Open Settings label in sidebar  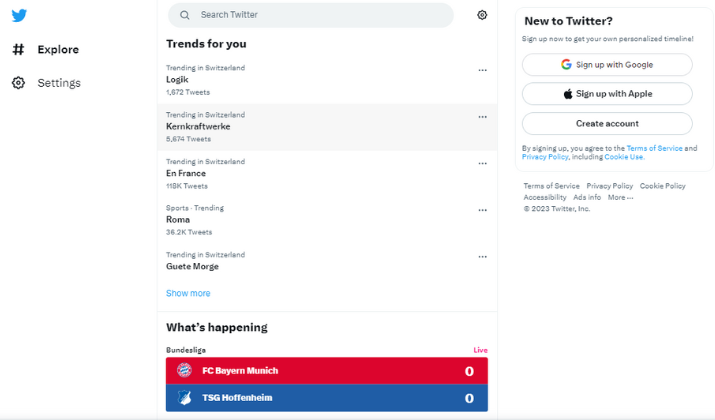[x=59, y=83]
